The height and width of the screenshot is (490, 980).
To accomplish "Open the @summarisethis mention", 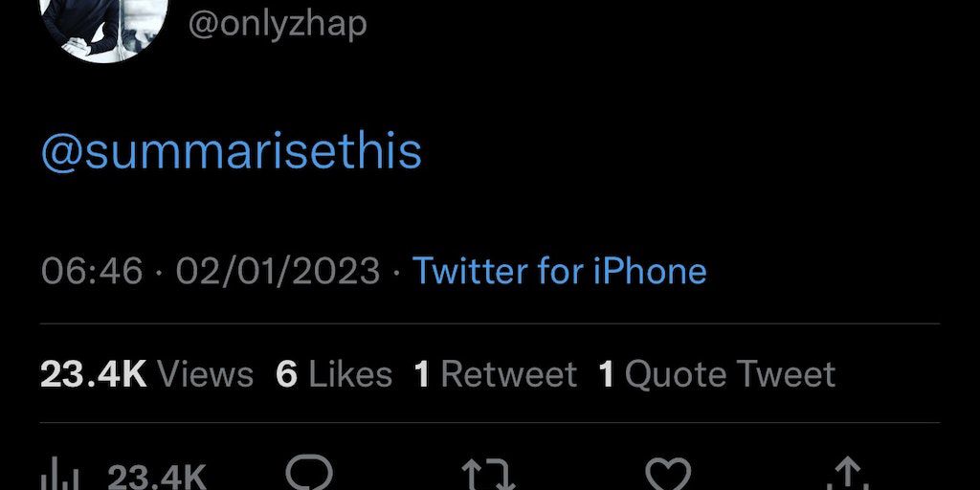I will [231, 152].
